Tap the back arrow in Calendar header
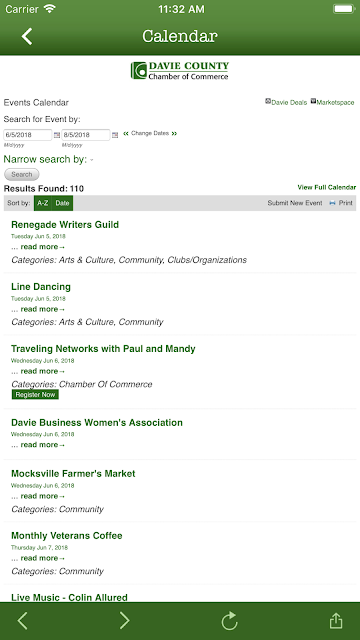360x640 pixels. 27,36
